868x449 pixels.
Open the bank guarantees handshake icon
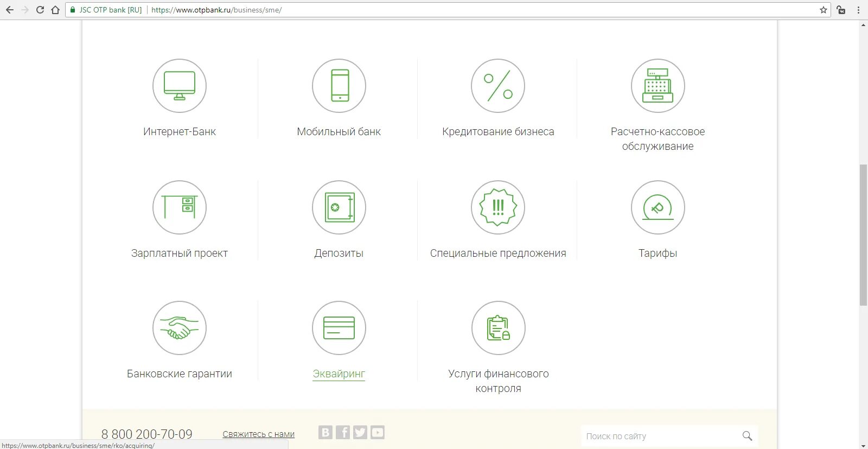(x=180, y=328)
